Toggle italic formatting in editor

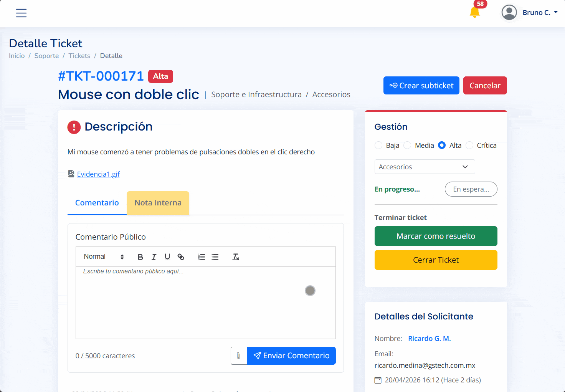[x=154, y=257]
